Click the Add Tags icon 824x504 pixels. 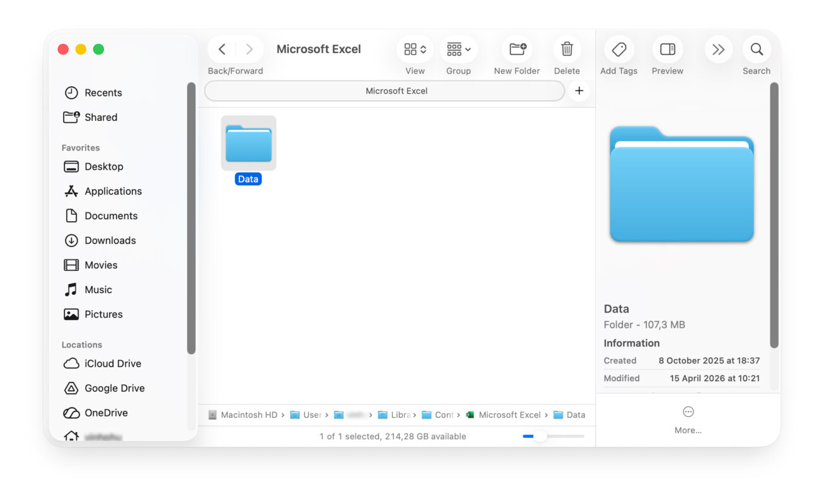[x=619, y=49]
